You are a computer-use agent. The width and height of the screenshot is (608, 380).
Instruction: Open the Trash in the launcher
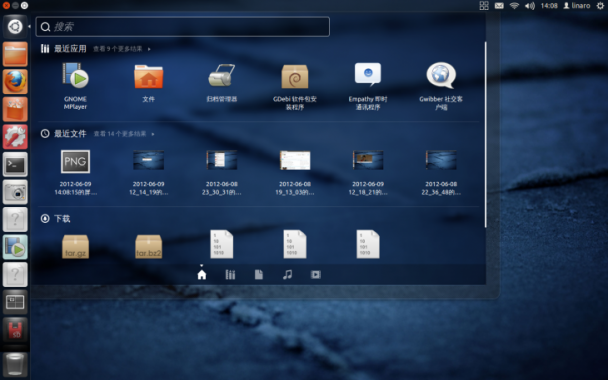(15, 364)
